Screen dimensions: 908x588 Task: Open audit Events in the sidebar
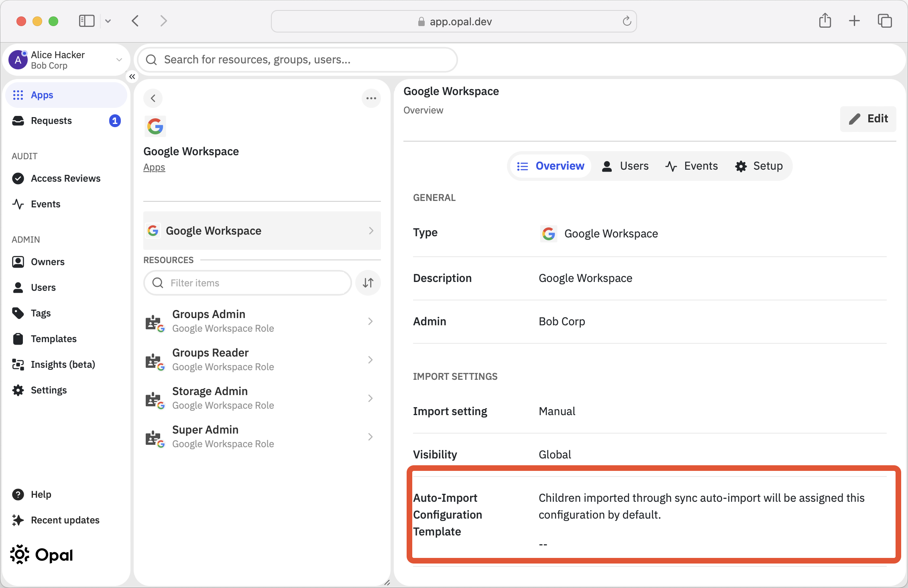click(66, 204)
